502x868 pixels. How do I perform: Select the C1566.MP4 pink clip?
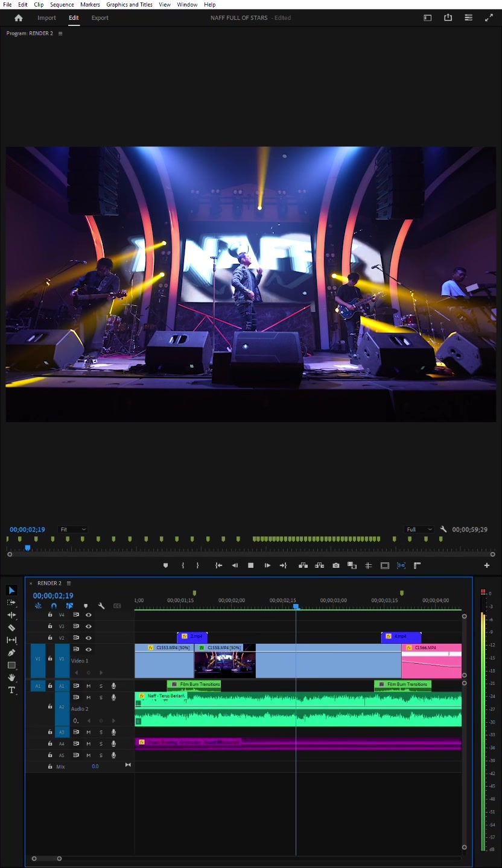point(431,661)
